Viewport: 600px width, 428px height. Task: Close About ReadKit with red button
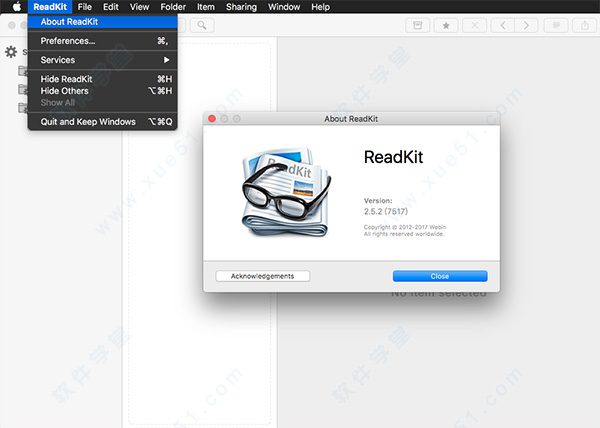point(212,119)
